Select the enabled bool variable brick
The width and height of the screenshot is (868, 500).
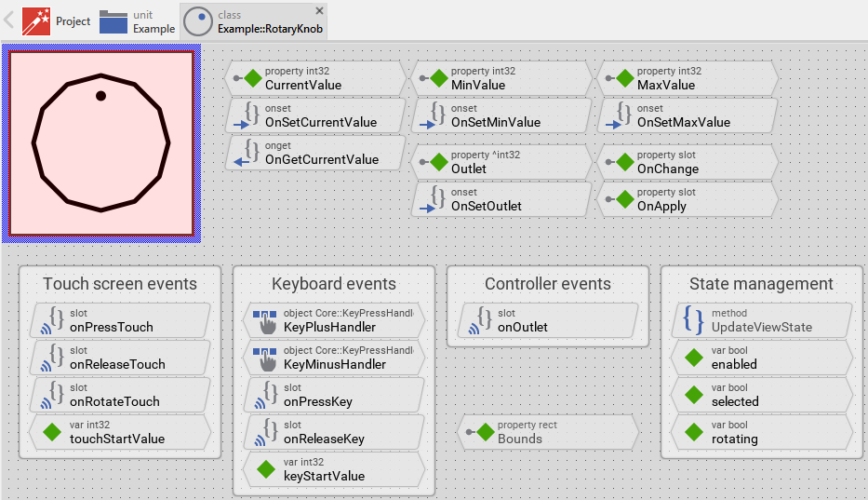[761, 358]
